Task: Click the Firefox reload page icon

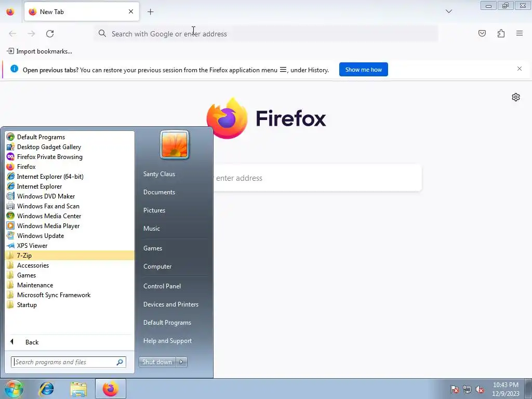Action: coord(50,34)
